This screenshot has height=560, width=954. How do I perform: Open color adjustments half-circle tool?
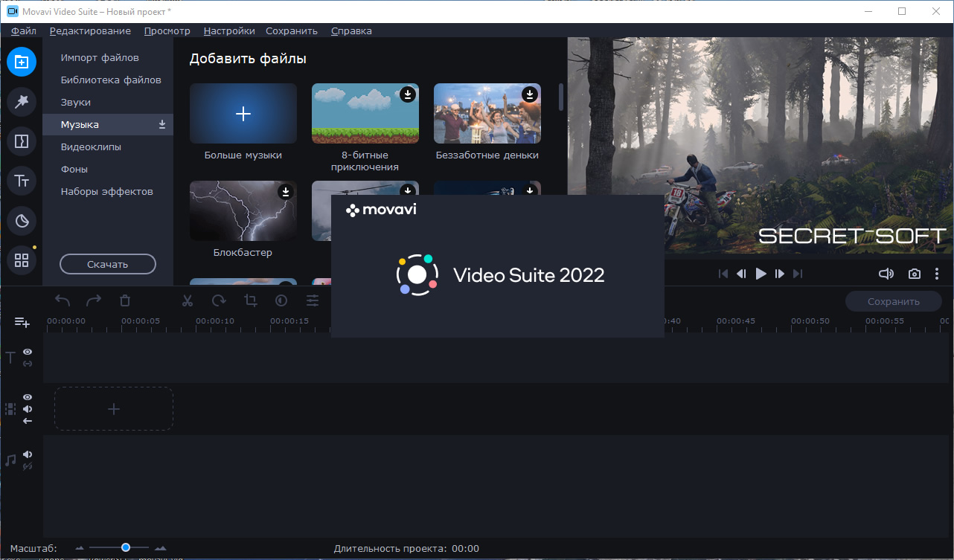pos(281,300)
